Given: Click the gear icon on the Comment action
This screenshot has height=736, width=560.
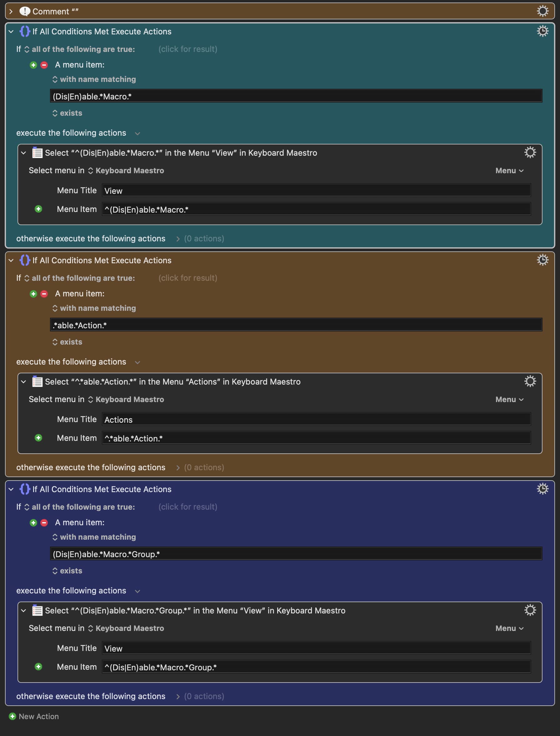Looking at the screenshot, I should tap(542, 11).
